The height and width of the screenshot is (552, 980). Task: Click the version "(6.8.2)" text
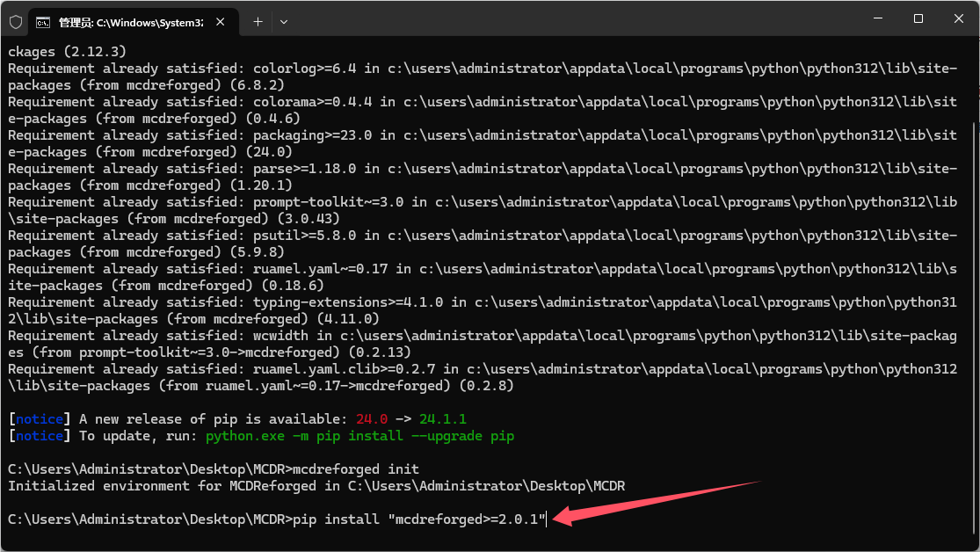257,85
